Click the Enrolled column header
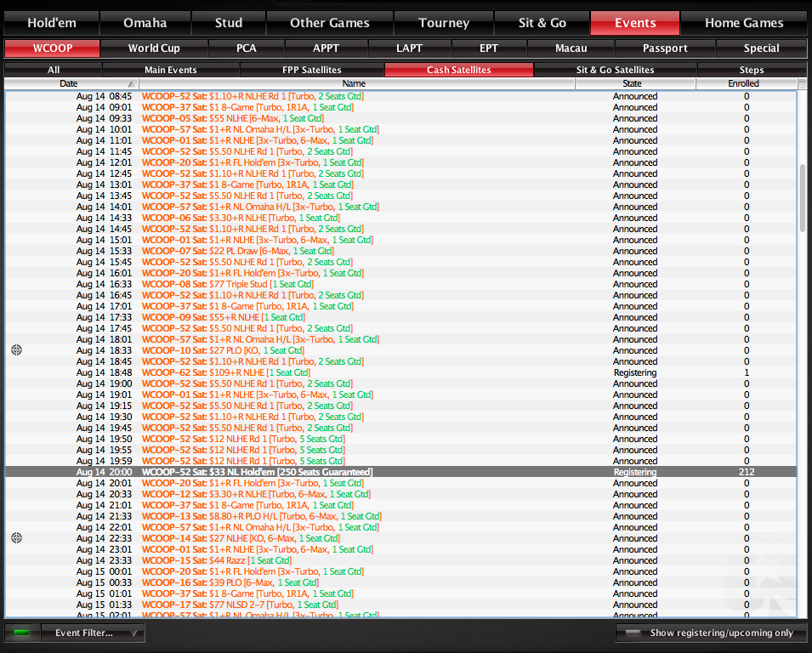The width and height of the screenshot is (812, 653). 744,83
